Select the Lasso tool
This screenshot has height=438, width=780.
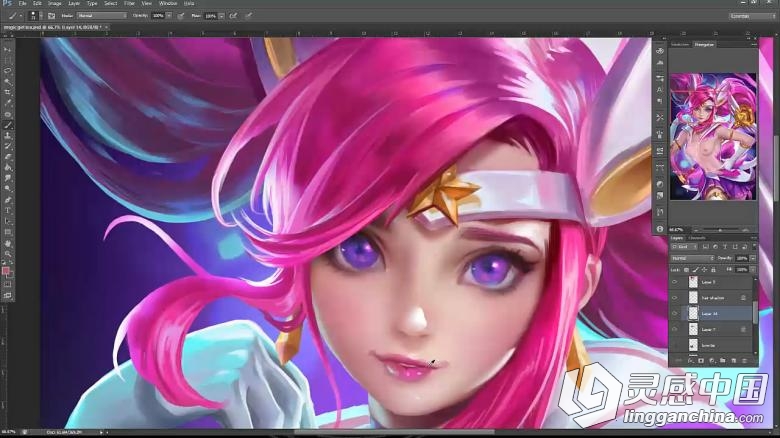click(x=7, y=71)
